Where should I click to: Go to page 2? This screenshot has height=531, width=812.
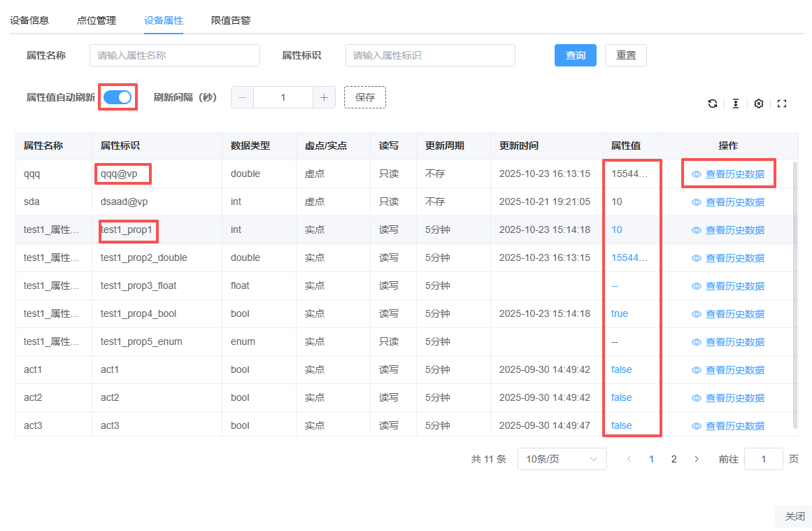674,459
